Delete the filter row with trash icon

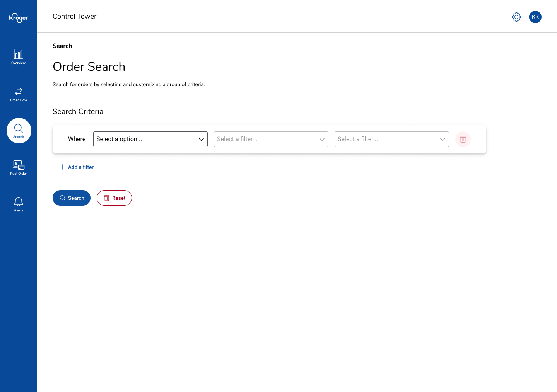463,139
